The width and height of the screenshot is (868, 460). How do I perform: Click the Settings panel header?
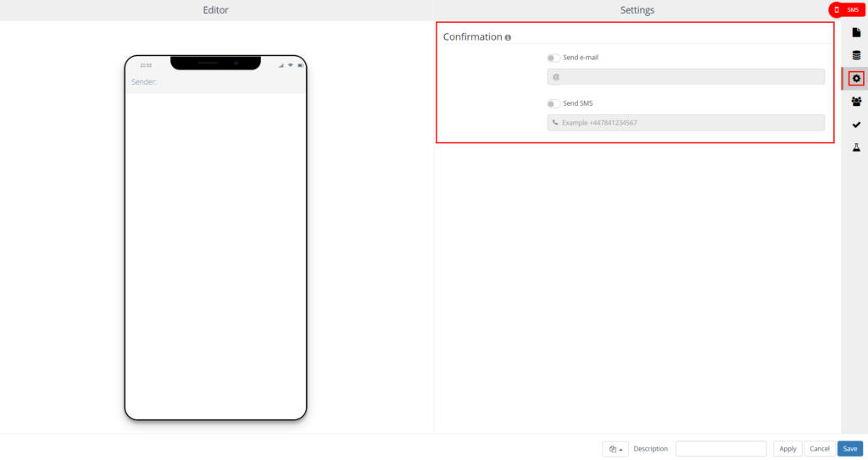click(x=637, y=10)
